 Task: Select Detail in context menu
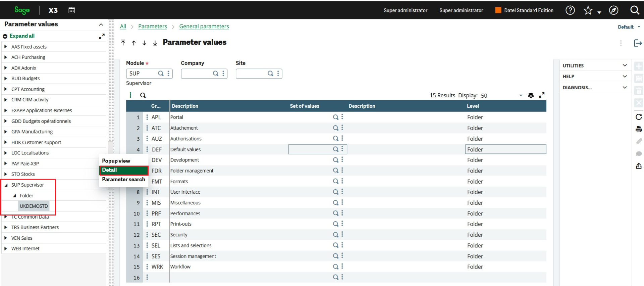pyautogui.click(x=124, y=170)
